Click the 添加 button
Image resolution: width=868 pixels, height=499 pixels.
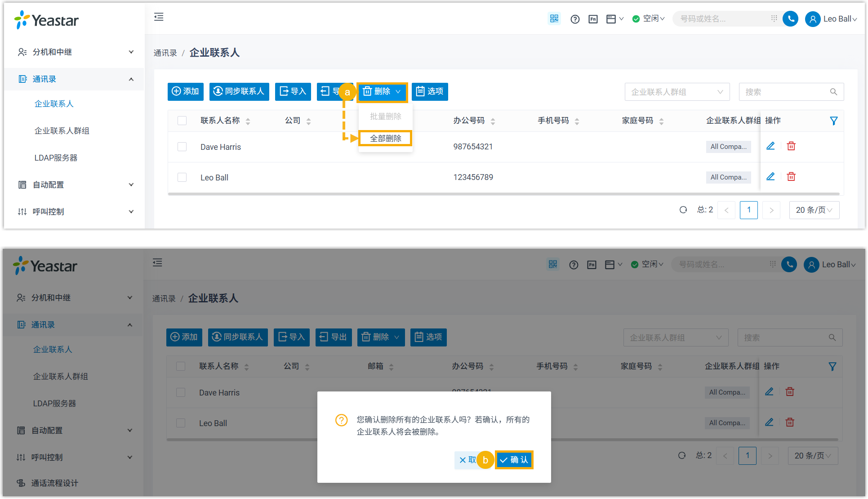point(185,91)
